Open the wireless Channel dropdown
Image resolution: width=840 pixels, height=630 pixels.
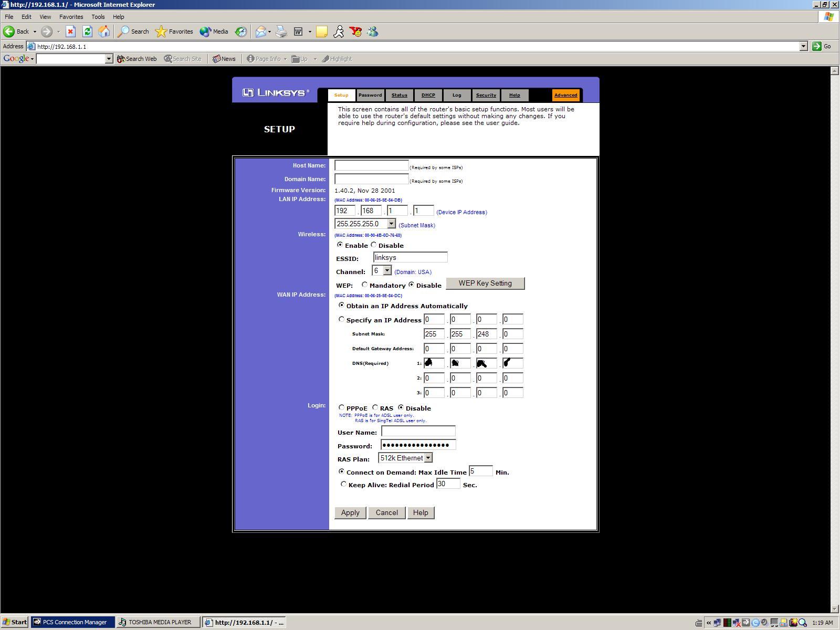(387, 270)
